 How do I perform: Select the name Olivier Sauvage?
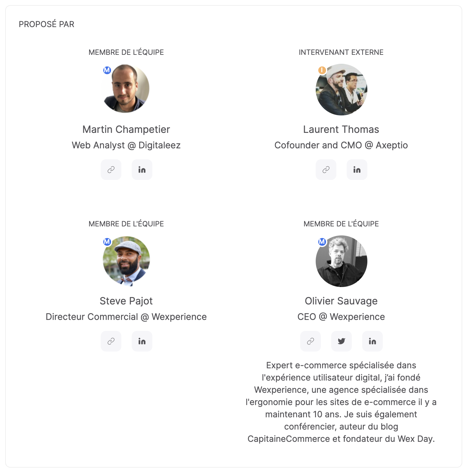341,301
